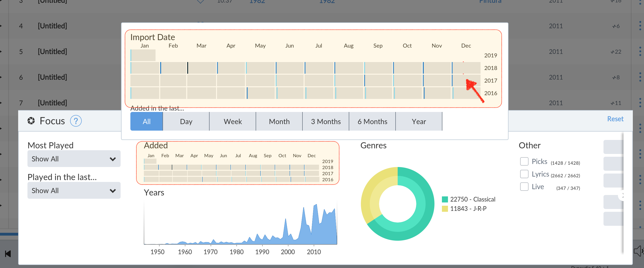The width and height of the screenshot is (644, 268).
Task: Open the three-dot menu for row 7
Action: point(640,103)
